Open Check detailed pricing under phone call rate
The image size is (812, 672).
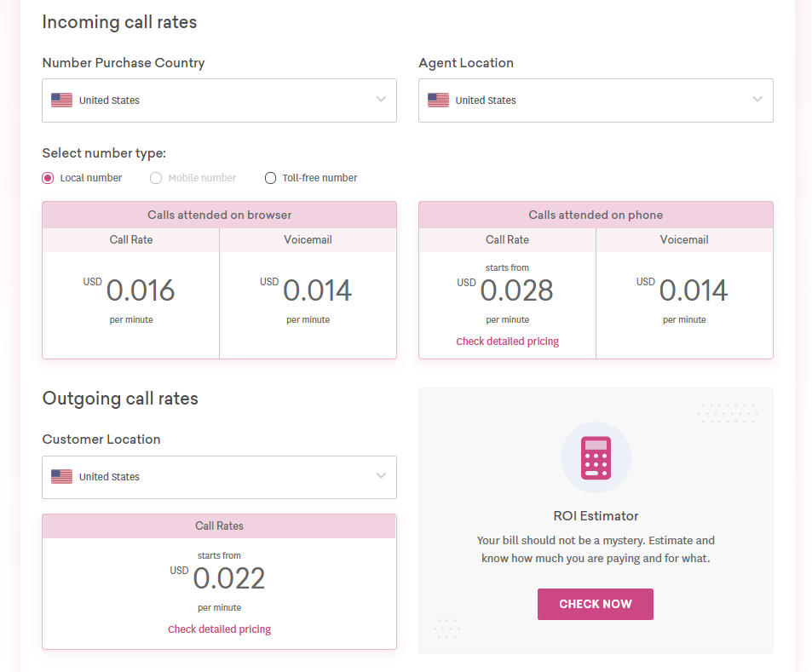pos(508,342)
